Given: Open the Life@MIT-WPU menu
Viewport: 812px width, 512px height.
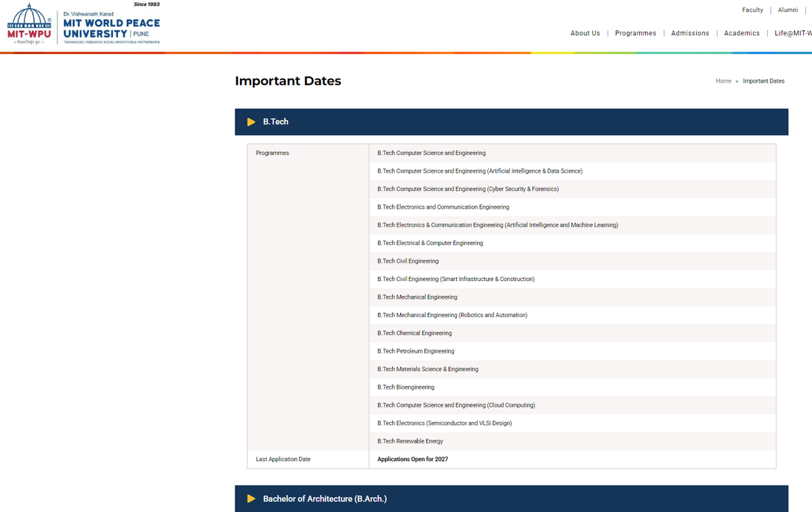Looking at the screenshot, I should pyautogui.click(x=793, y=33).
